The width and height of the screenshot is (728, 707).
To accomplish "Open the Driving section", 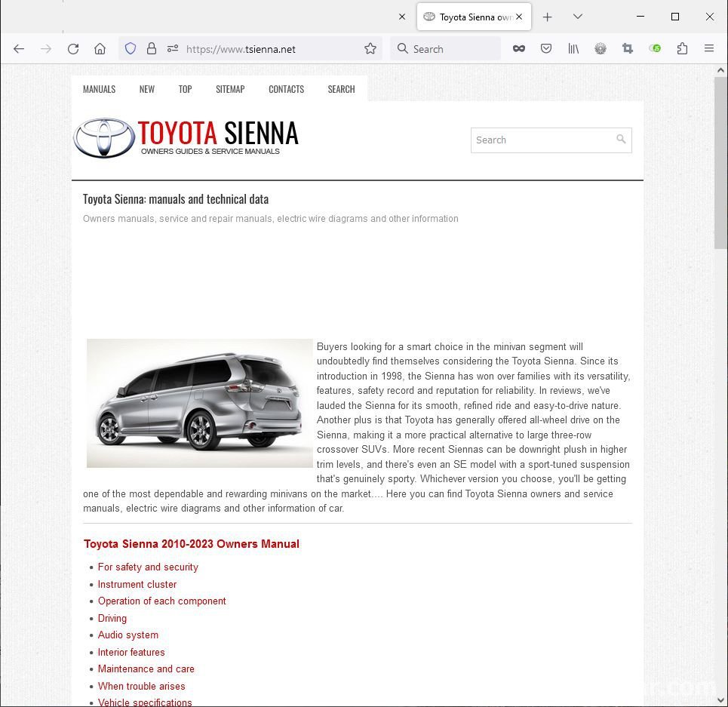I will click(112, 618).
